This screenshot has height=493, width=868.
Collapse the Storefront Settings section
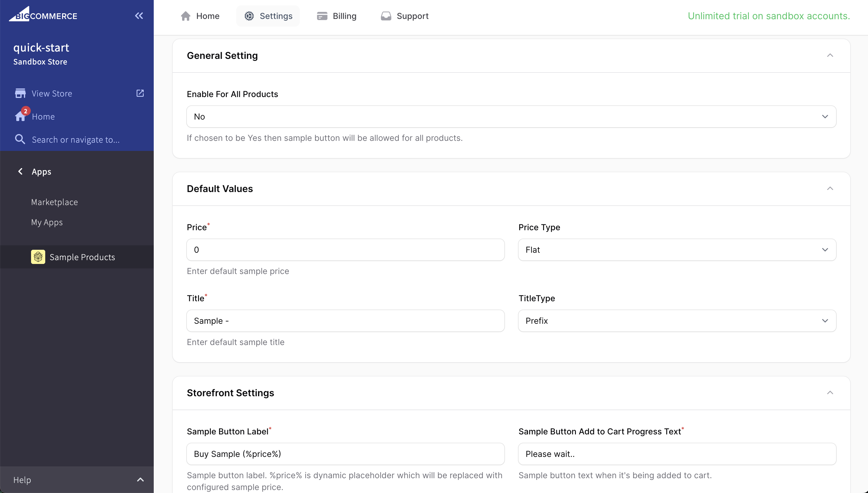[x=830, y=392]
